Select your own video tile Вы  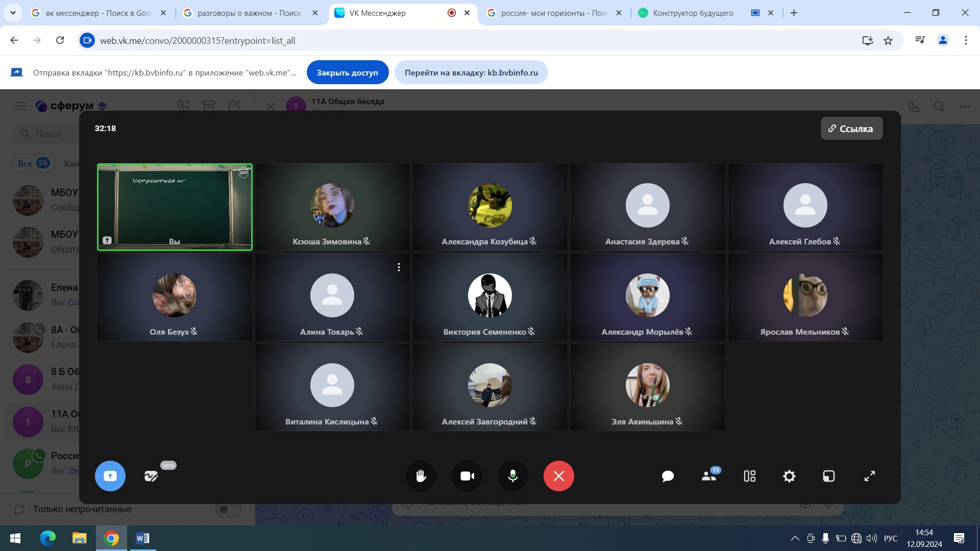(x=175, y=207)
